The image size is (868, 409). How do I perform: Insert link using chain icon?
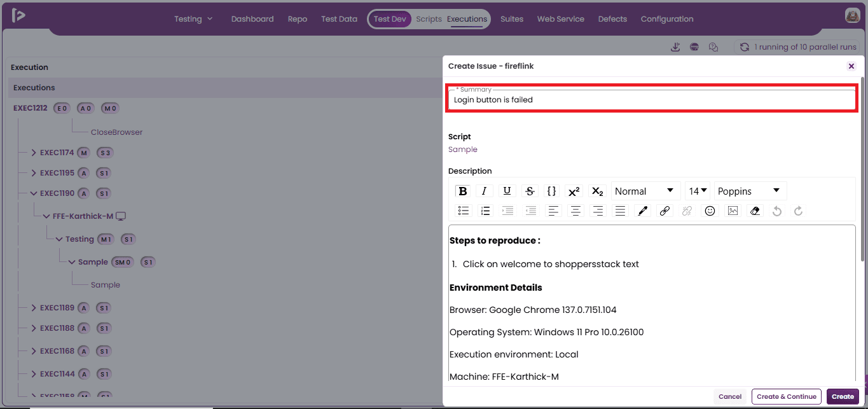click(x=665, y=211)
